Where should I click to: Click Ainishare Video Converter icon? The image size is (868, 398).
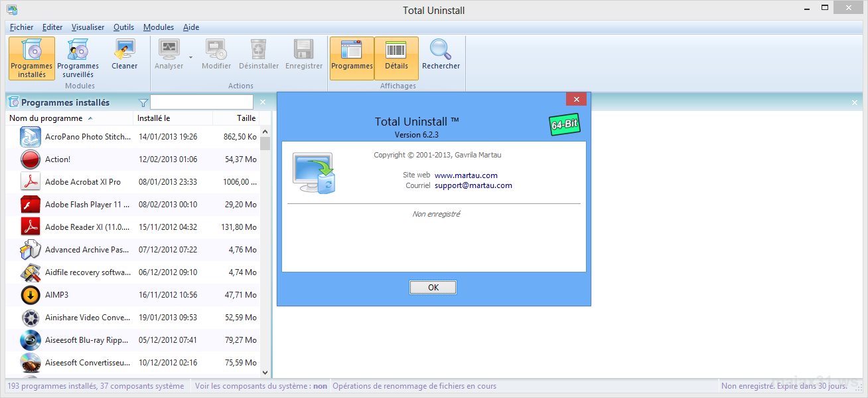click(x=31, y=318)
